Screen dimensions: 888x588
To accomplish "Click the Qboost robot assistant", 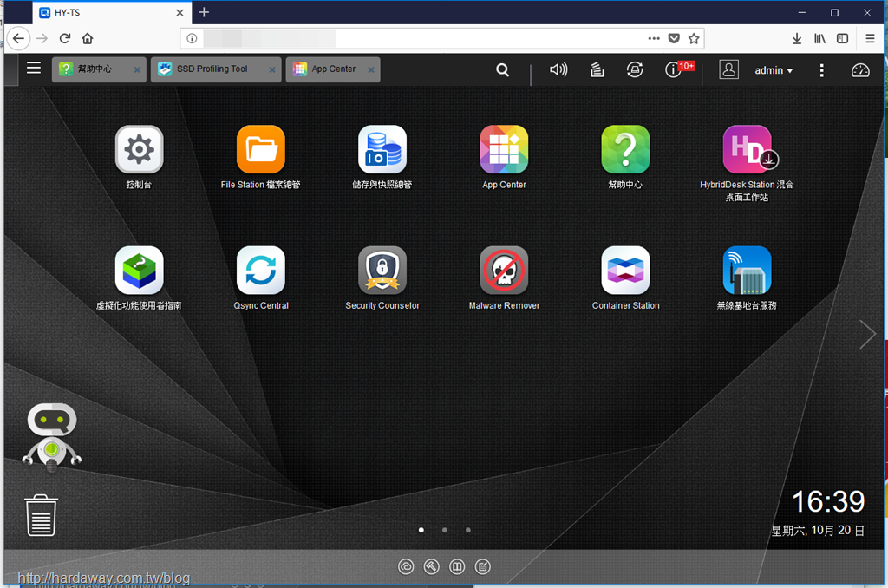I will pyautogui.click(x=51, y=436).
